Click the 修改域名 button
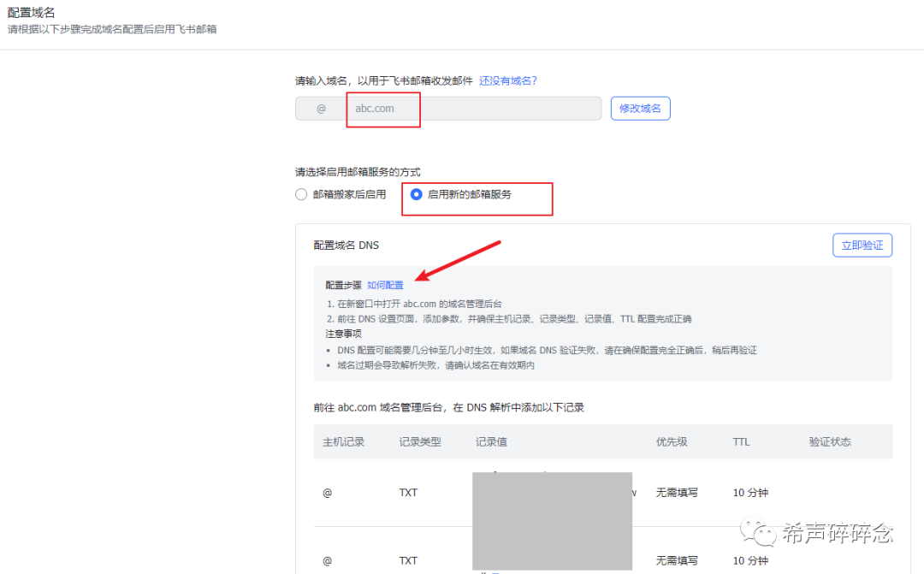This screenshot has height=574, width=924. coord(640,108)
